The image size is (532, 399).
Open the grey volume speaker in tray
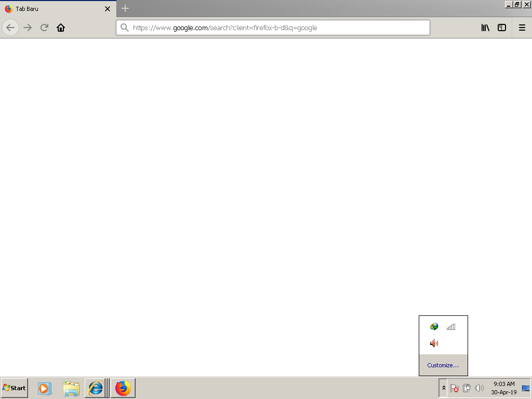click(x=480, y=388)
